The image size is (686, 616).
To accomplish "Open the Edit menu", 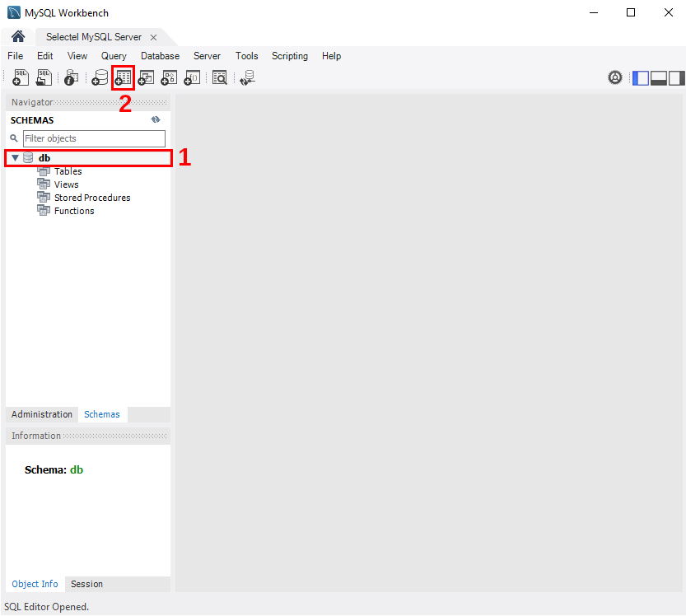I will [45, 56].
